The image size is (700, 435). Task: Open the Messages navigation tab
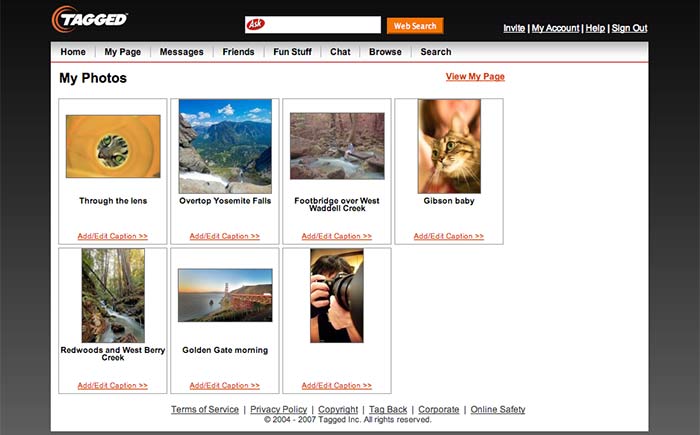point(181,52)
